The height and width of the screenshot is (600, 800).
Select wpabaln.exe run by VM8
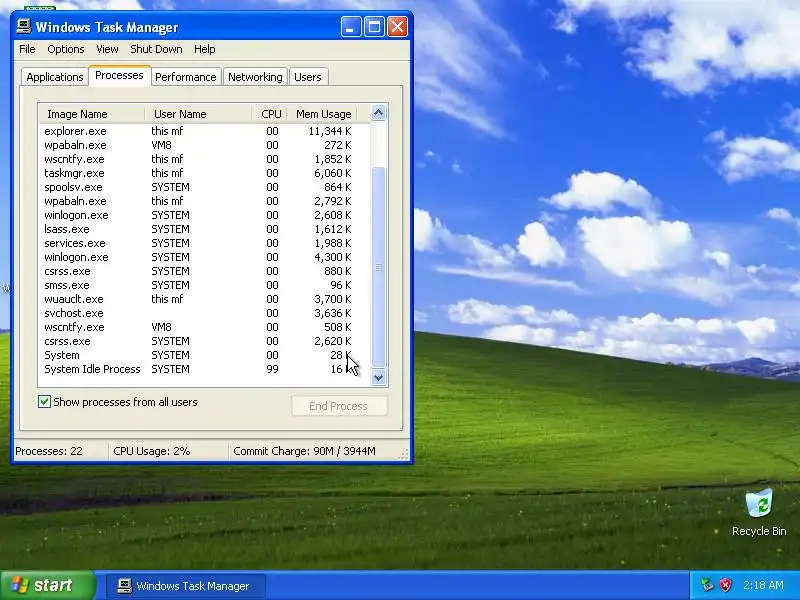(x=204, y=145)
